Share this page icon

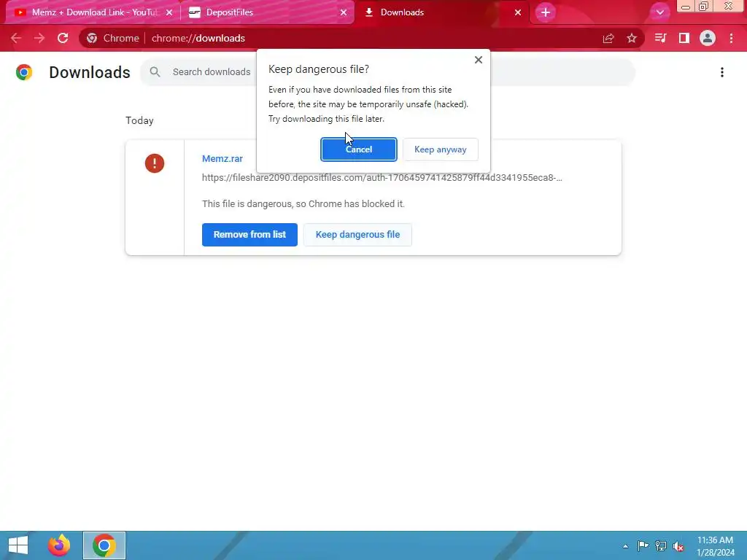coord(608,38)
